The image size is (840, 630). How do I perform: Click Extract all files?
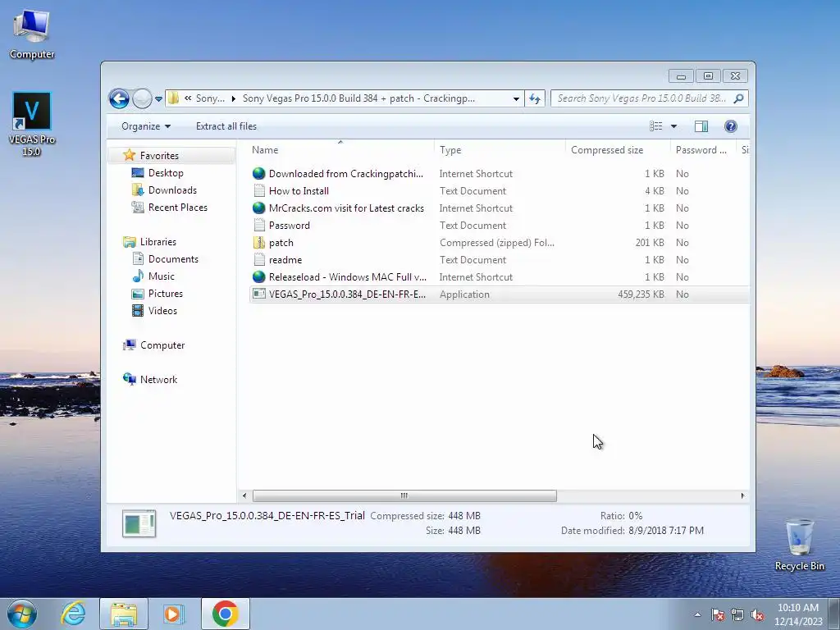(226, 126)
